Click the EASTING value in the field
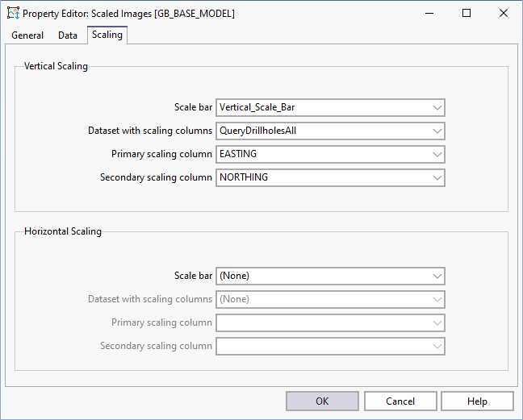Image resolution: width=523 pixels, height=420 pixels. click(x=238, y=154)
